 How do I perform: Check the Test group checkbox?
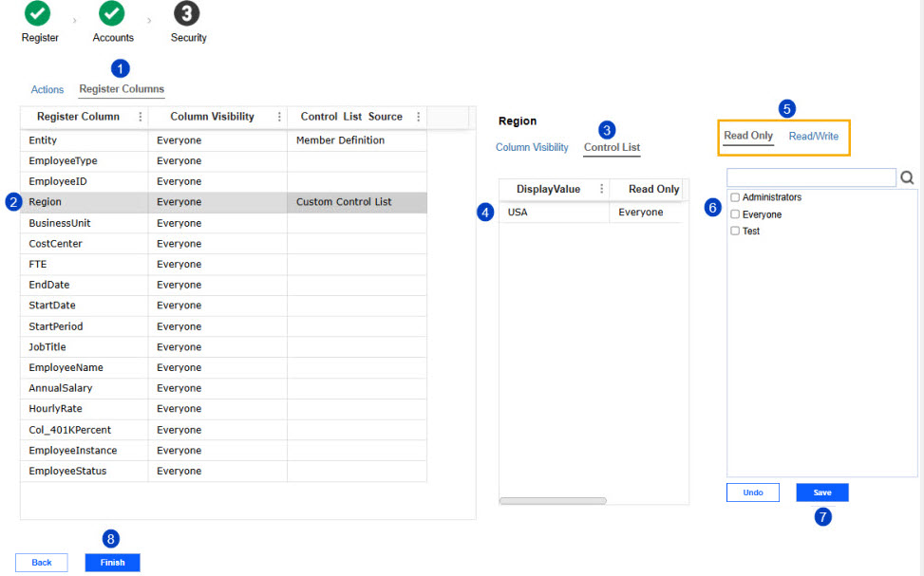tap(735, 231)
